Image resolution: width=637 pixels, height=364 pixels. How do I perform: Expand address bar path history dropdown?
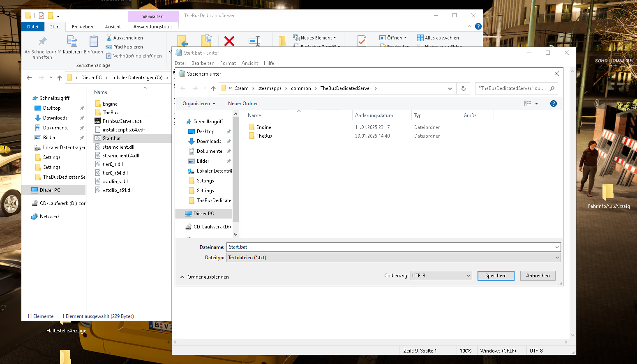coord(450,88)
